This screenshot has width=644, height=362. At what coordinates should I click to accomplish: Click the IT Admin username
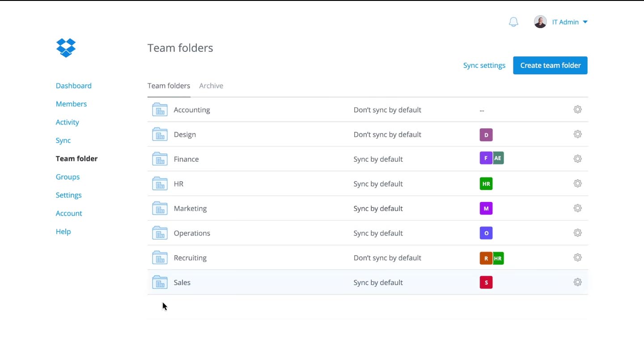pyautogui.click(x=565, y=22)
